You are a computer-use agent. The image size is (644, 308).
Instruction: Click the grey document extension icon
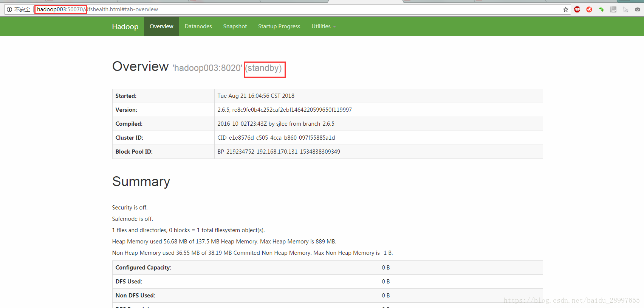tap(613, 9)
